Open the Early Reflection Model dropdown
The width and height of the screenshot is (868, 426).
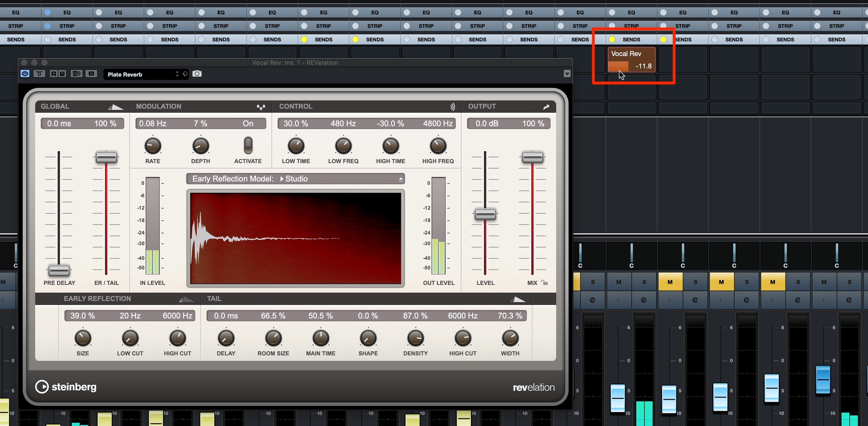(x=296, y=178)
